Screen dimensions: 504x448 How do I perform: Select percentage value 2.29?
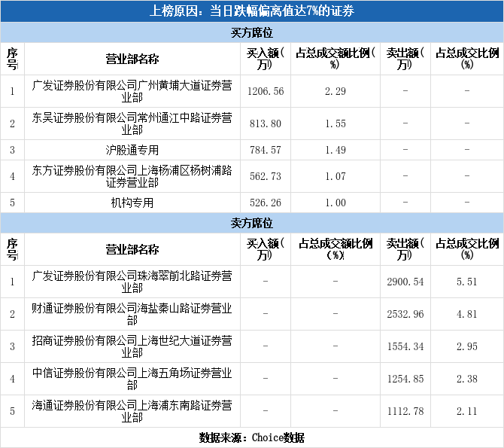pyautogui.click(x=335, y=91)
